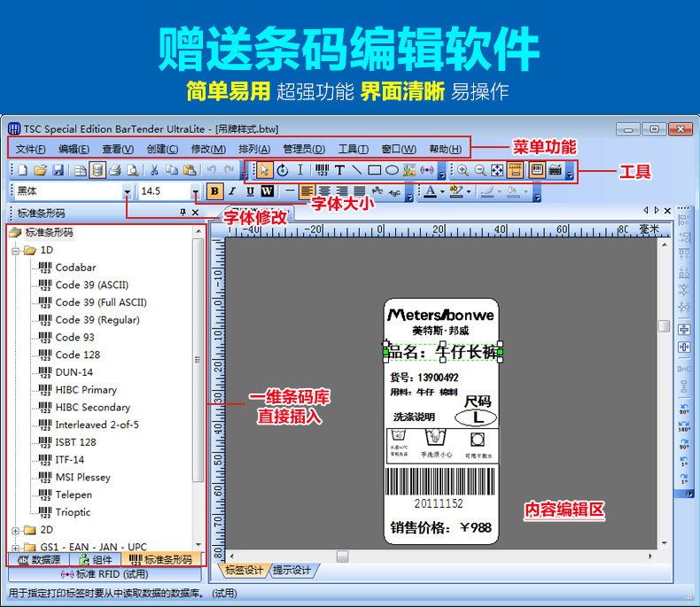The width and height of the screenshot is (700, 607).
Task: Paste using the clipboard icon
Action: point(190,170)
